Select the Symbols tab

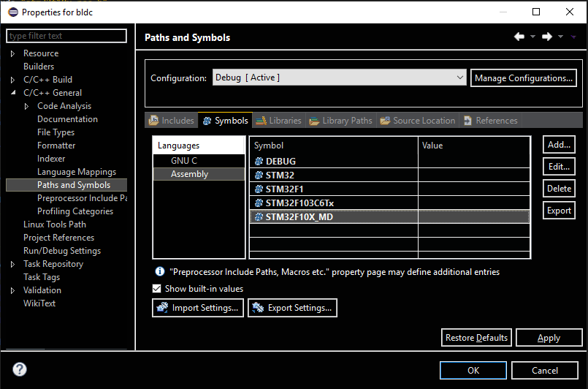click(x=226, y=121)
